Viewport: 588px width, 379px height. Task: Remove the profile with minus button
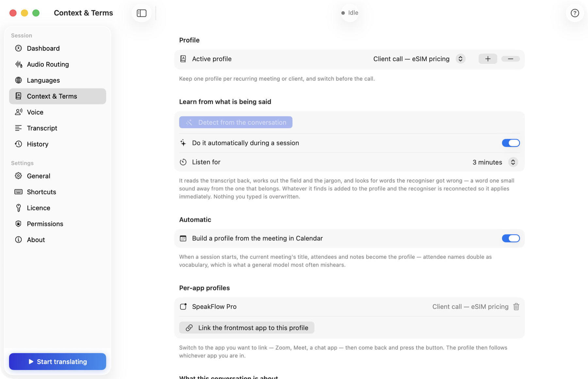point(511,59)
